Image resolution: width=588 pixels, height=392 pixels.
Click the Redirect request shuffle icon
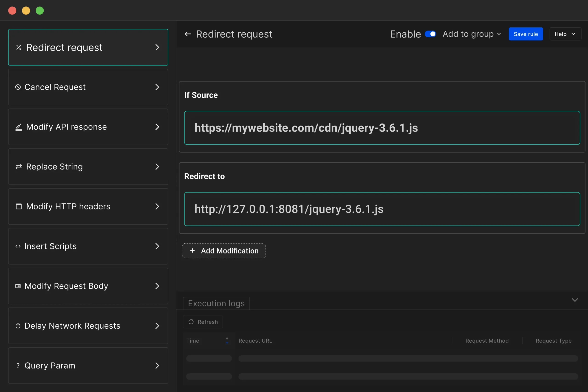(x=19, y=47)
